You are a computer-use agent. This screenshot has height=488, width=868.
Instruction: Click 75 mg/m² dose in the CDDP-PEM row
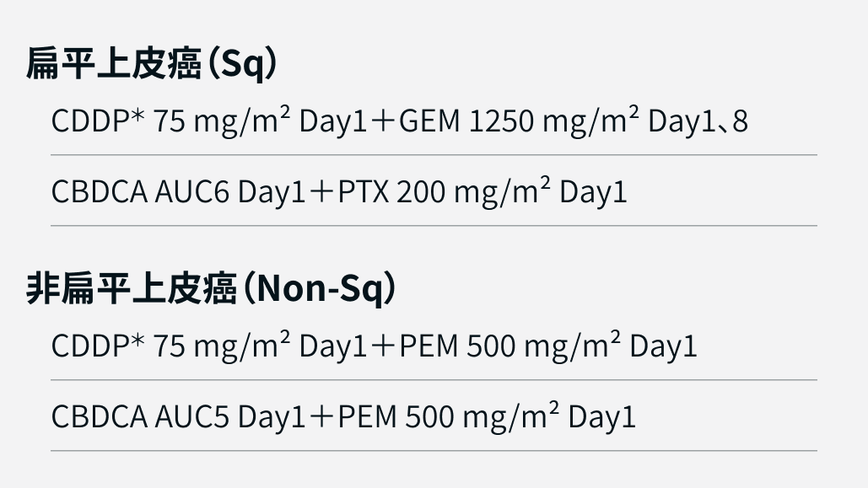pyautogui.click(x=223, y=346)
